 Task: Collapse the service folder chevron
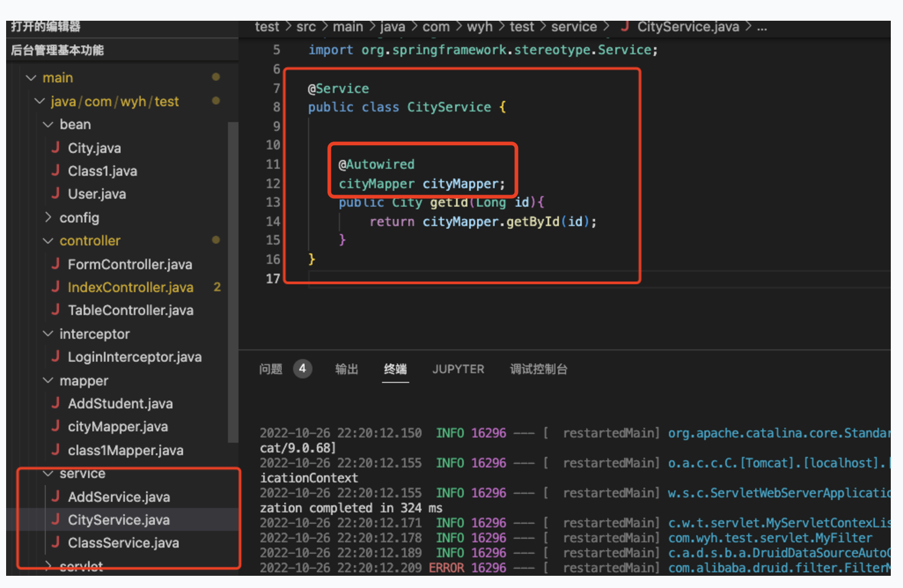coord(48,473)
